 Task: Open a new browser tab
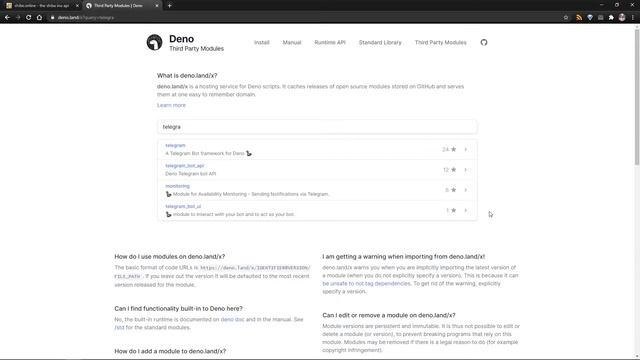pos(169,6)
